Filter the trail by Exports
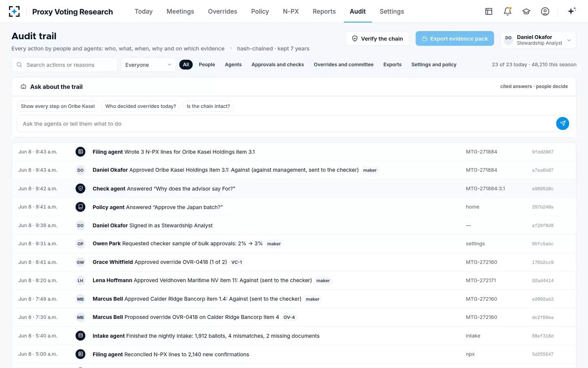Viewport: 588px width, 368px height. pyautogui.click(x=392, y=65)
